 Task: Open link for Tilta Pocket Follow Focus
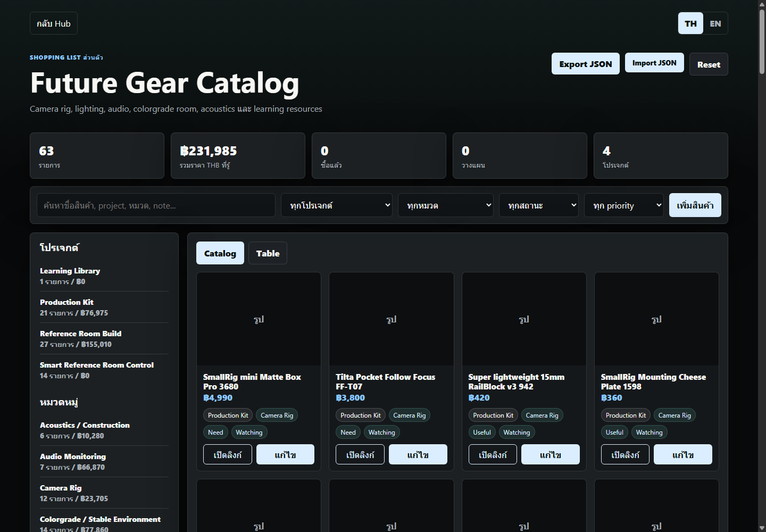360,454
